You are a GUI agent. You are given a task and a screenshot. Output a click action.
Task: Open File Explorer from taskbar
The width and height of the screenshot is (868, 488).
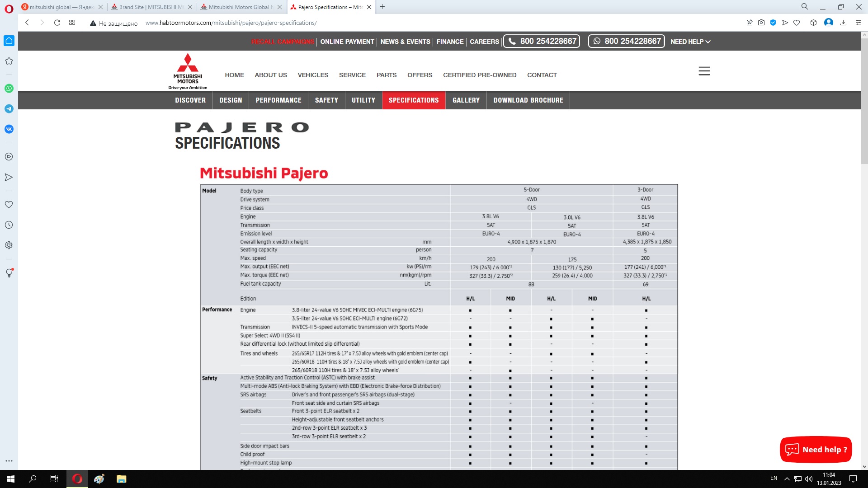[x=121, y=479]
